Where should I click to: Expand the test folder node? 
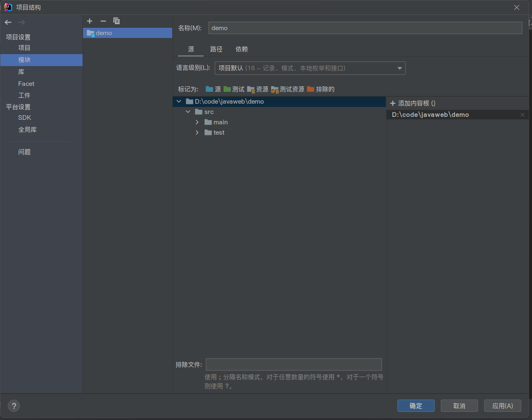[197, 133]
